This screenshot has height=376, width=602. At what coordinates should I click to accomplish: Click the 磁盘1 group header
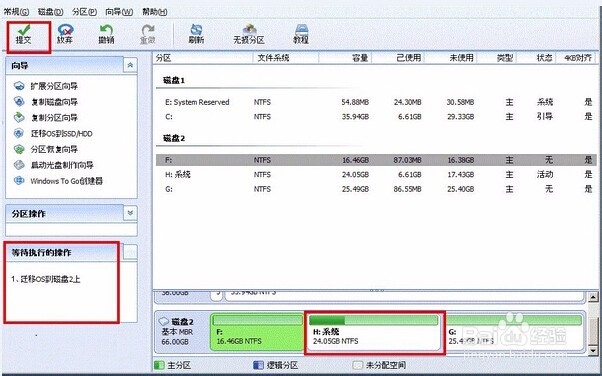[x=174, y=80]
